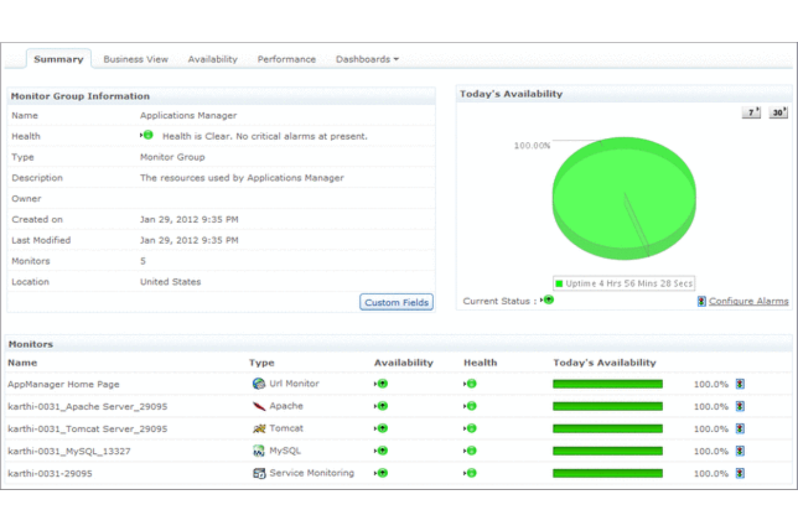Click the Health clear status icon
The height and width of the screenshot is (532, 798).
pyautogui.click(x=147, y=135)
